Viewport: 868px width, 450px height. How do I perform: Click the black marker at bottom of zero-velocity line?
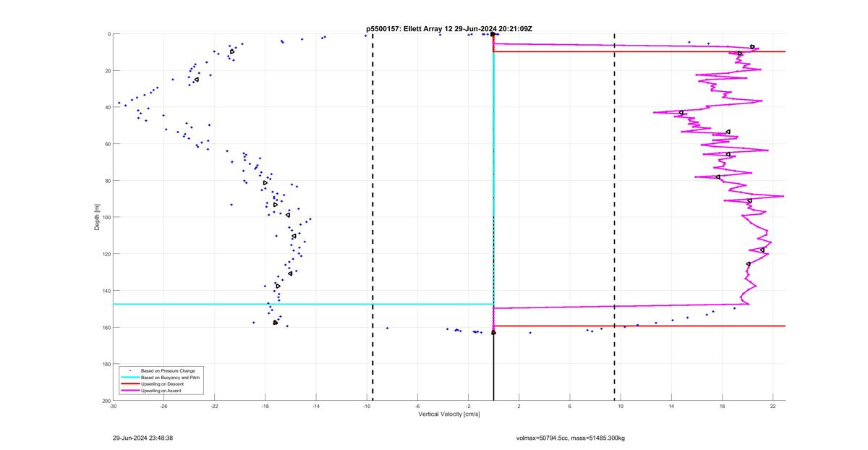pyautogui.click(x=493, y=333)
